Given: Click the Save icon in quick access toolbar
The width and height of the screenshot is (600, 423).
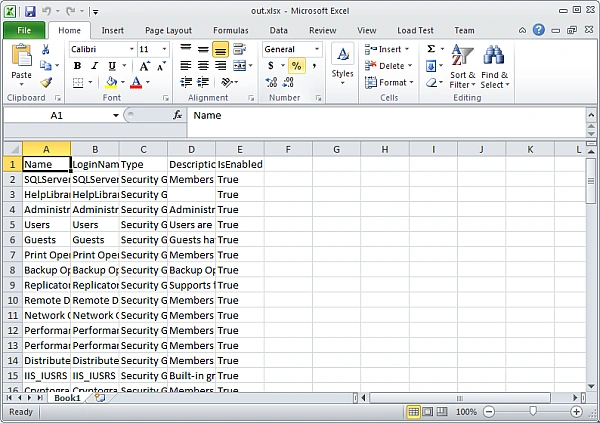Looking at the screenshot, I should (30, 11).
